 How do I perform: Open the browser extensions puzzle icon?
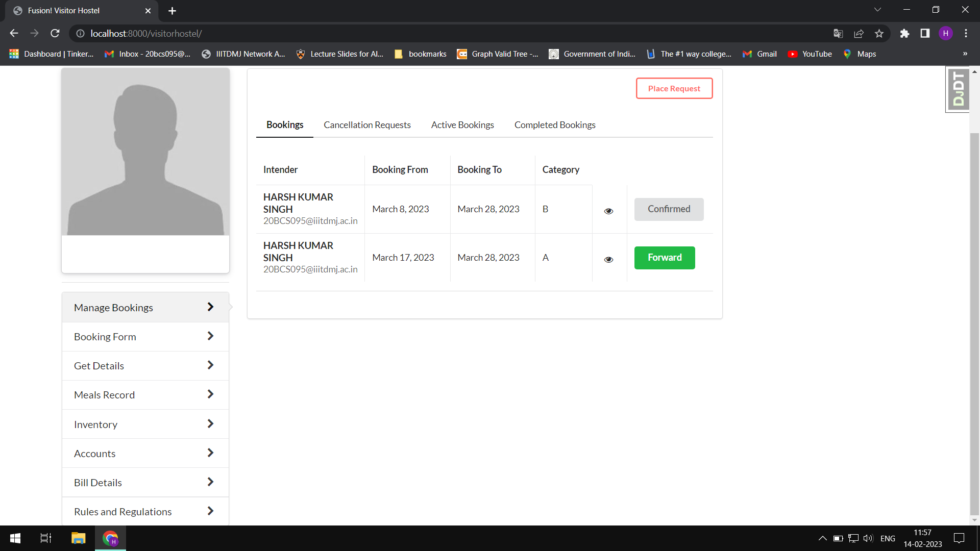click(904, 33)
